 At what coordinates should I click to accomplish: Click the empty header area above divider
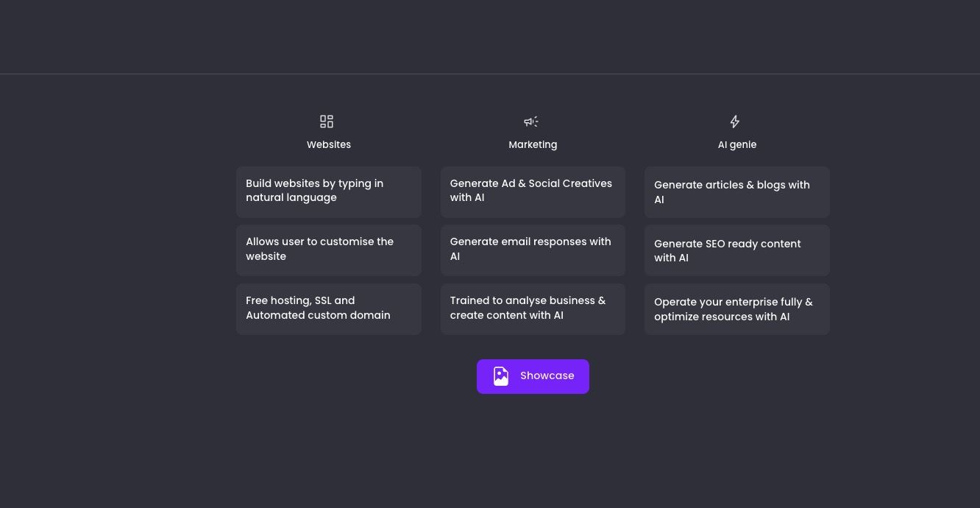point(490,37)
